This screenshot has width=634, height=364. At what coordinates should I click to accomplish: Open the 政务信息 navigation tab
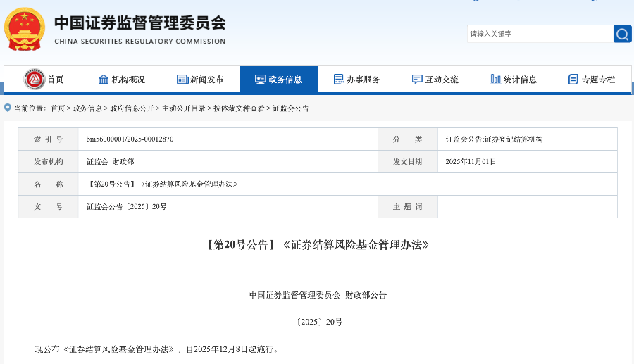(278, 80)
